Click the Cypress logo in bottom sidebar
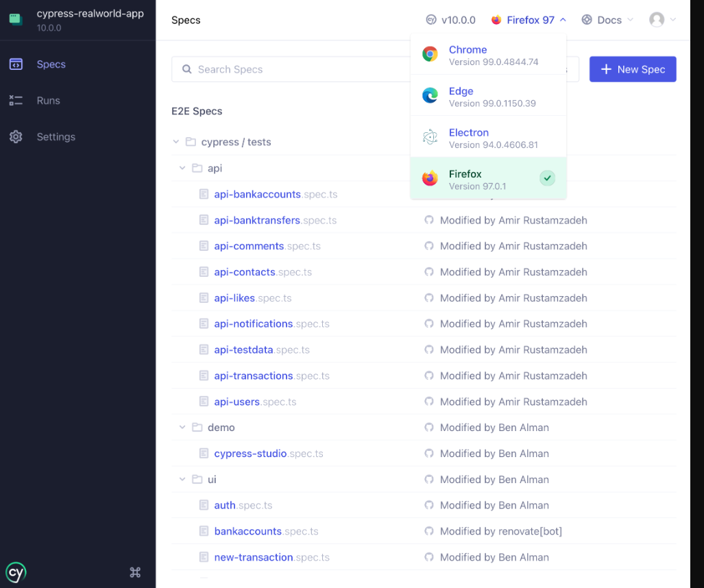Image resolution: width=704 pixels, height=588 pixels. click(16, 572)
